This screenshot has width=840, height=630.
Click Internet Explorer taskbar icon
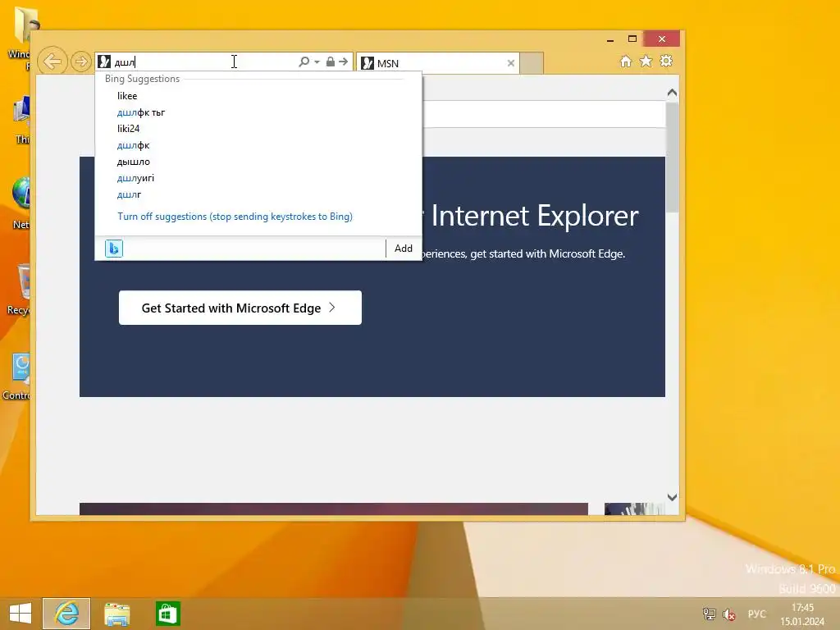(66, 614)
